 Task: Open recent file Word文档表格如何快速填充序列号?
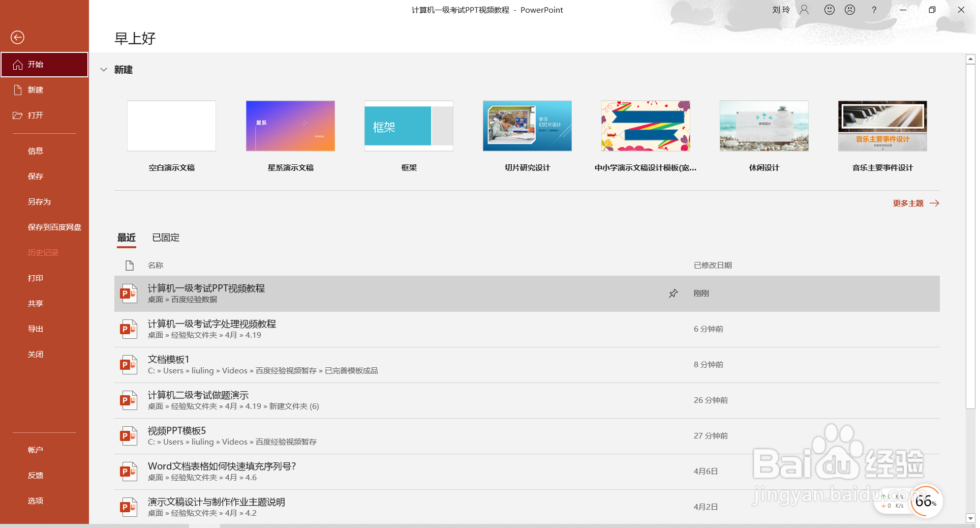[527, 472]
